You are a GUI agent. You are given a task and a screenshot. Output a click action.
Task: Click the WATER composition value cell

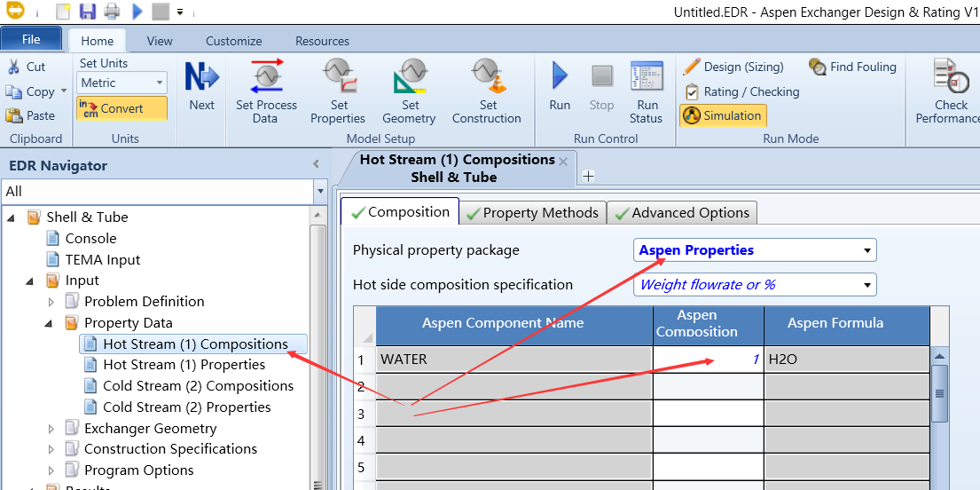click(708, 360)
